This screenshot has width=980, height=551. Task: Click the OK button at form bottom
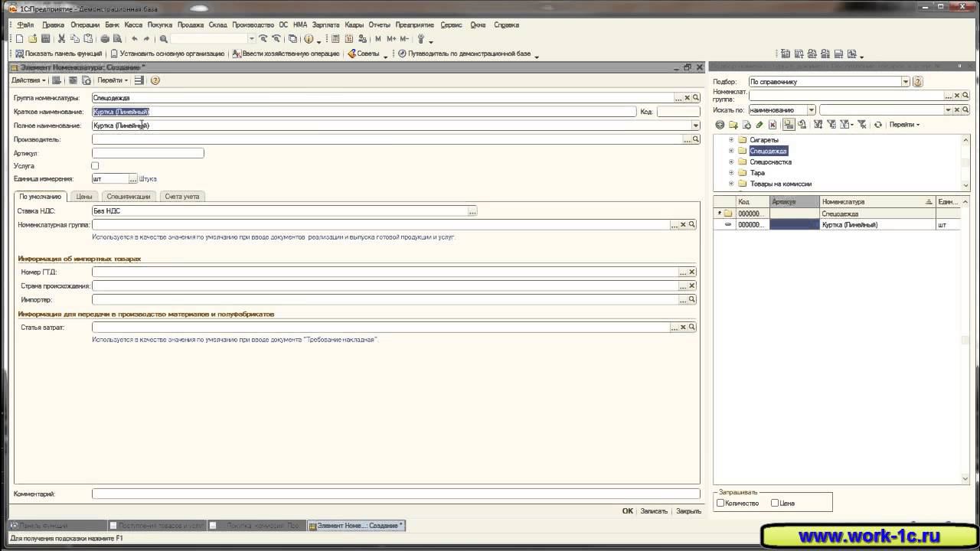coord(627,511)
